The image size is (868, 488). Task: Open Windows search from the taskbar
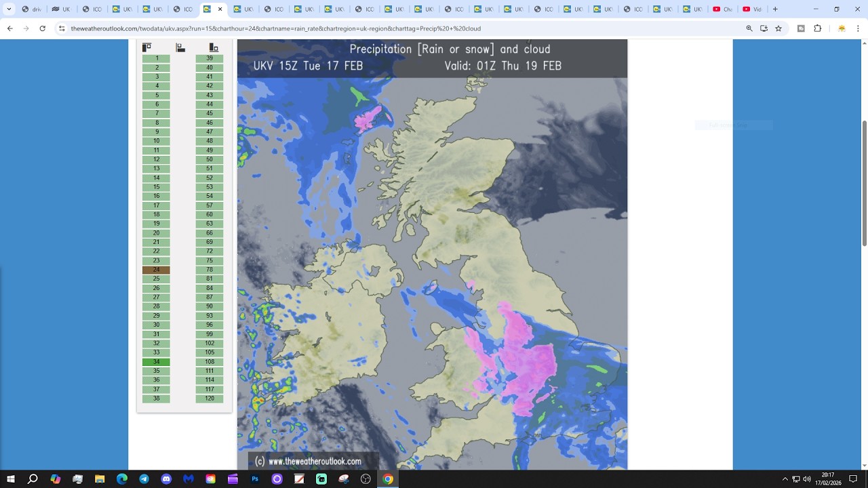33,479
